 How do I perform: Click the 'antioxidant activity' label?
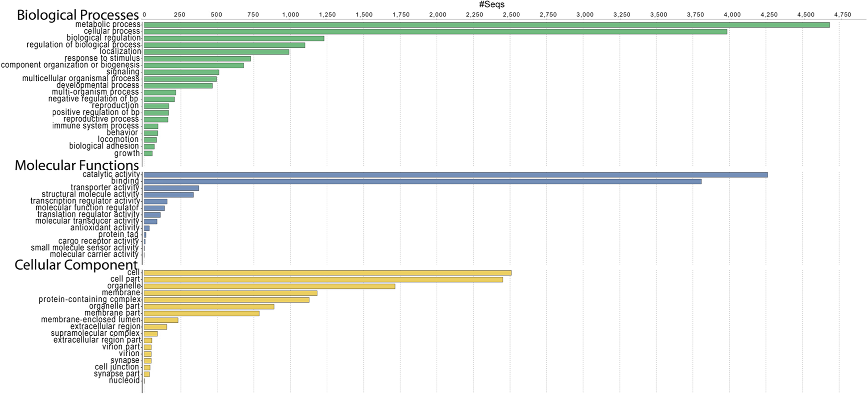105,228
